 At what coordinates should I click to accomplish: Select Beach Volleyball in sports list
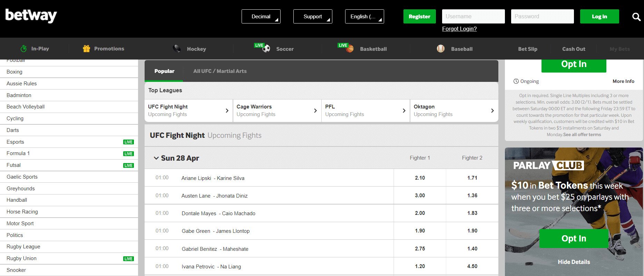(x=69, y=107)
